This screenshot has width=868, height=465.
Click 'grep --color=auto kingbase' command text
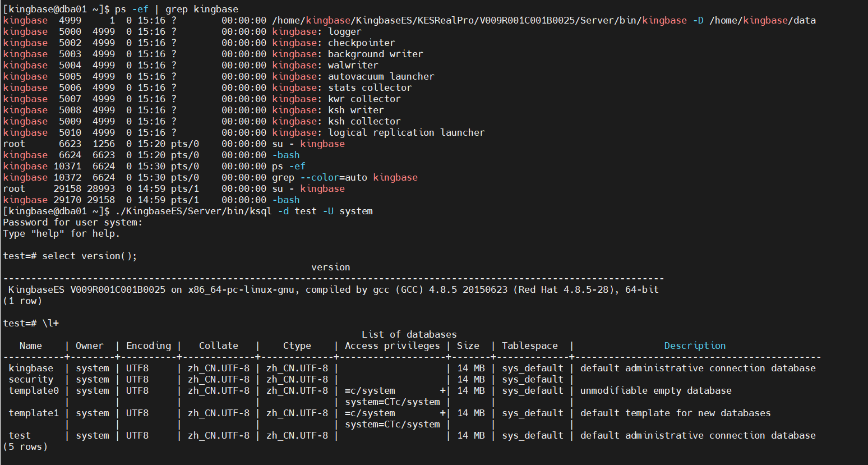(x=345, y=177)
